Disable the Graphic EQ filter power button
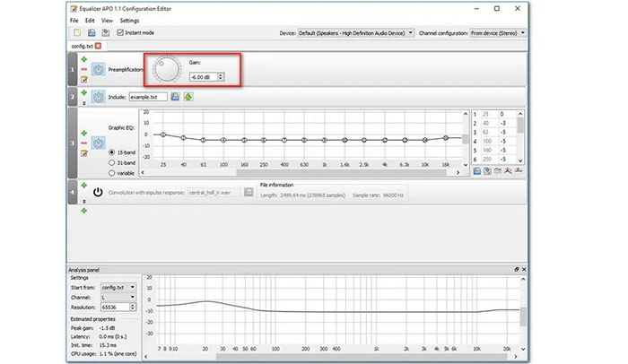This screenshot has height=364, width=628. [x=98, y=143]
